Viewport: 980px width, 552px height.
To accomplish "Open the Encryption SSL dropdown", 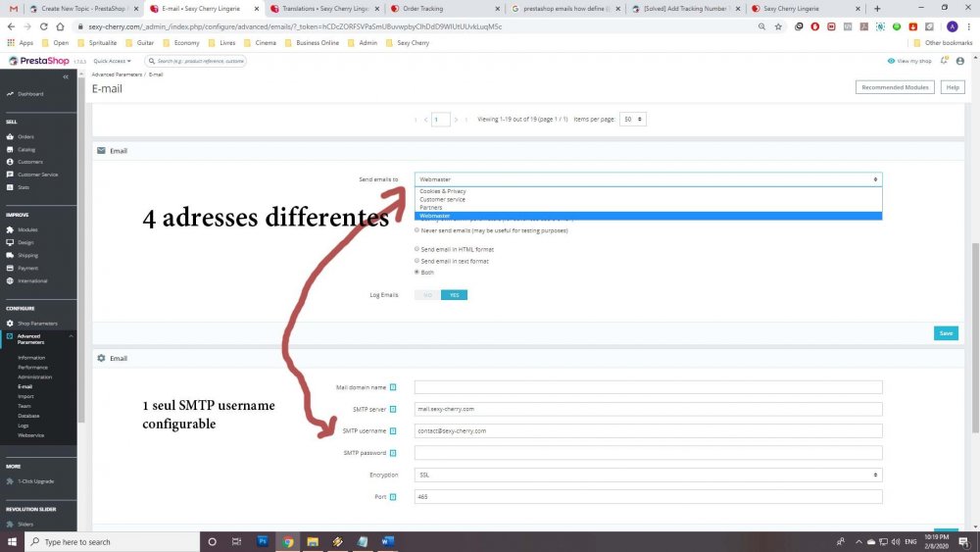I will coord(648,476).
